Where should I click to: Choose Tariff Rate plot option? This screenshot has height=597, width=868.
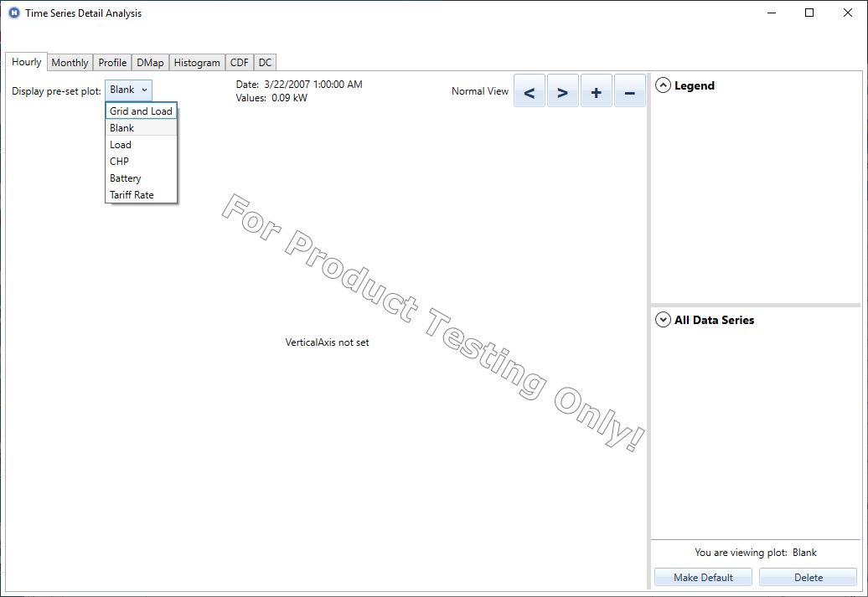(132, 195)
